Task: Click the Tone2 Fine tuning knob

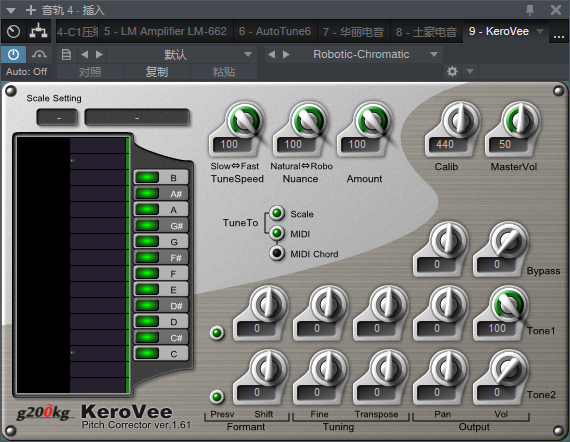Action: click(329, 368)
